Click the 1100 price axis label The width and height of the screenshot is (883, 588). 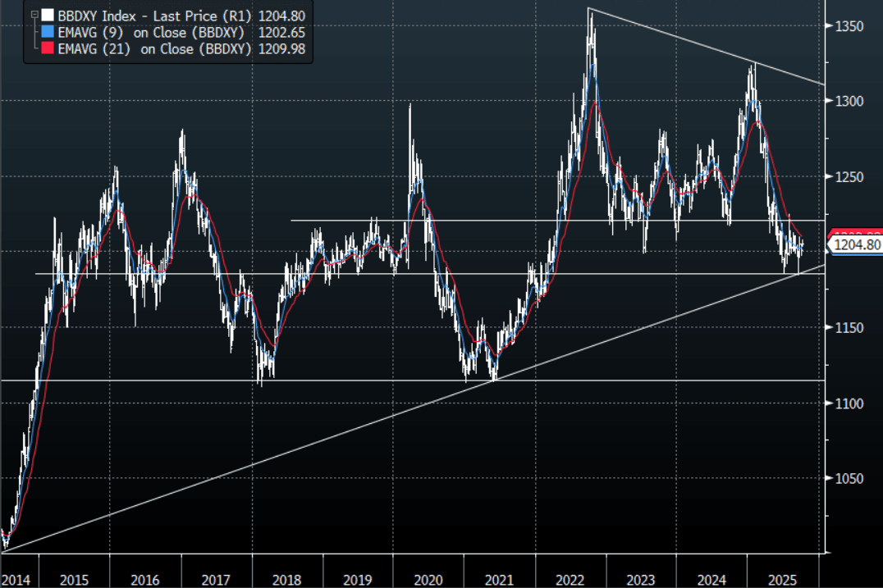(849, 404)
